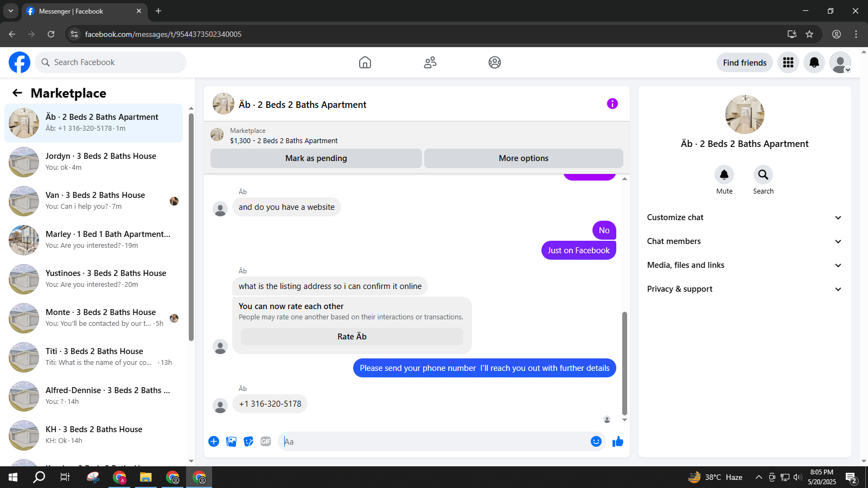Click More options button
This screenshot has width=868, height=488.
[524, 158]
